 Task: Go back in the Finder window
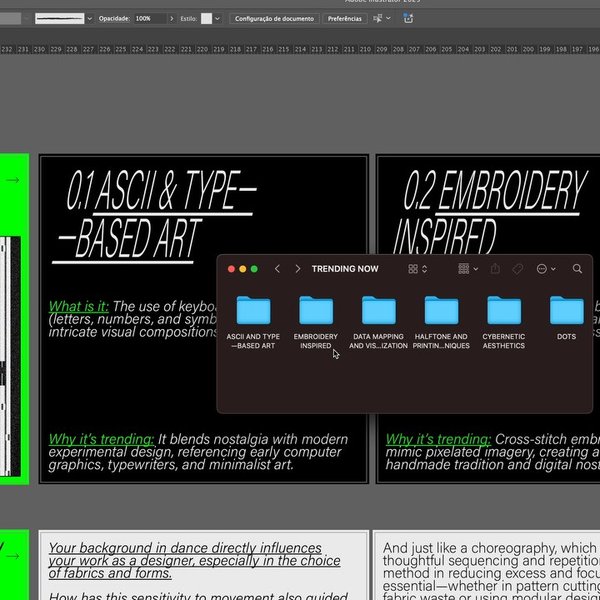[x=278, y=269]
